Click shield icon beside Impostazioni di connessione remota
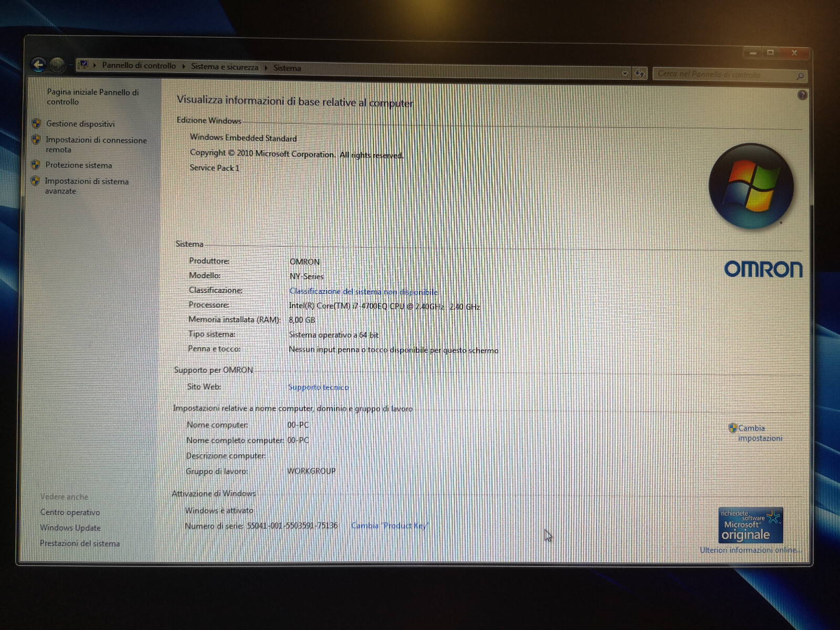Viewport: 840px width, 630px height. click(x=36, y=140)
